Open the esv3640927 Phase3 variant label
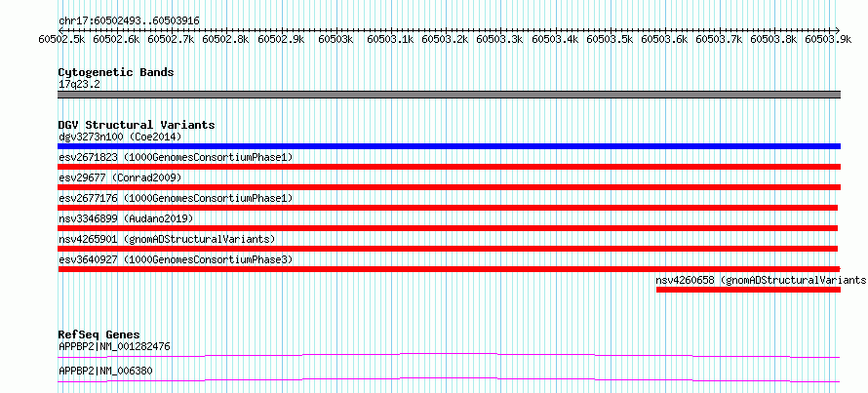Screen dimensions: 868x393 pyautogui.click(x=176, y=259)
